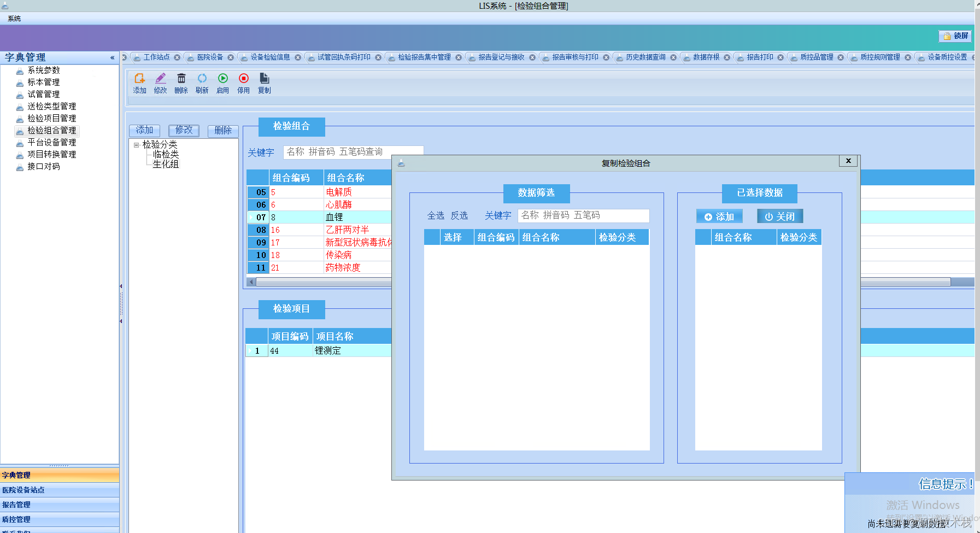Screen dimensions: 980x533
Task: Close the 检验报告集中管理 tab
Action: tap(459, 57)
